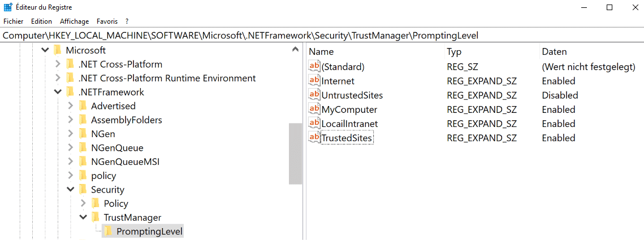Click the TrustedSites value icon

[314, 137]
